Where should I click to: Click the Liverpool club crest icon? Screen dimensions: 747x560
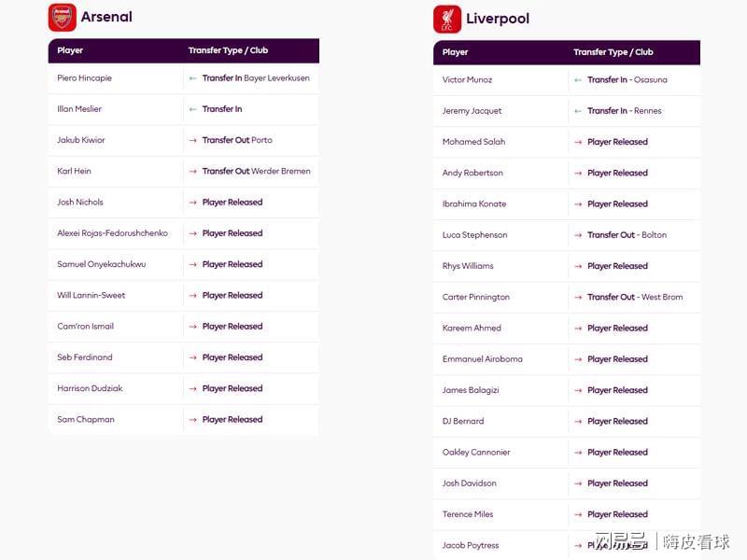point(447,20)
